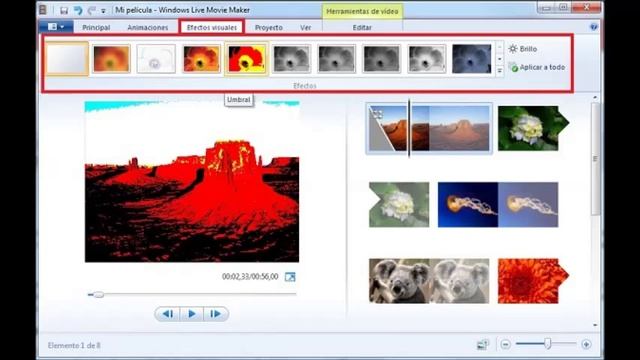Screen dimensions: 640x360
Task: Select the faded hydrangea clip in second row
Action: [x=399, y=204]
